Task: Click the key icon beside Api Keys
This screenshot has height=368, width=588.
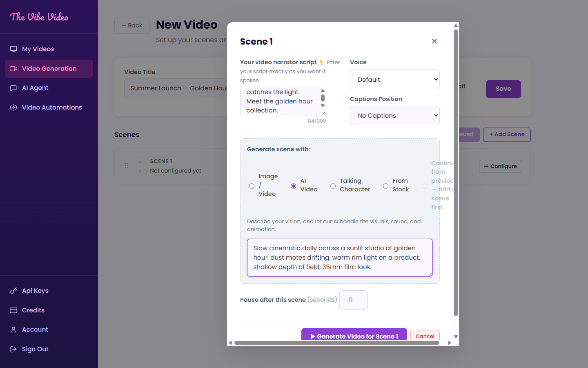Action: click(13, 291)
